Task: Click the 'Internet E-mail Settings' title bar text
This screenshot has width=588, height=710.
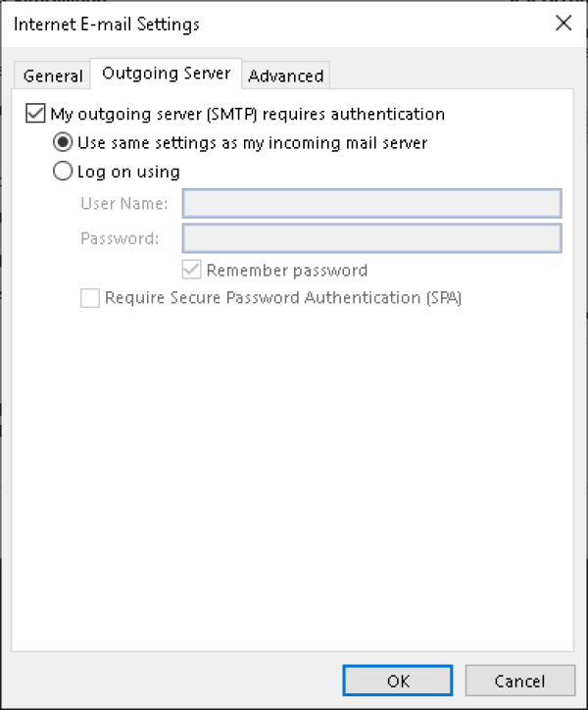Action: tap(108, 24)
